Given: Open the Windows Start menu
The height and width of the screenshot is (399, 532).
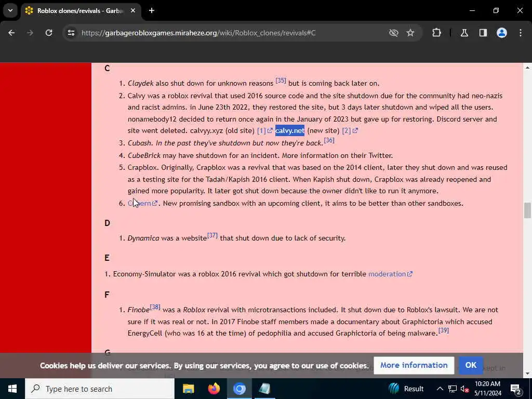Looking at the screenshot, I should click(x=12, y=389).
